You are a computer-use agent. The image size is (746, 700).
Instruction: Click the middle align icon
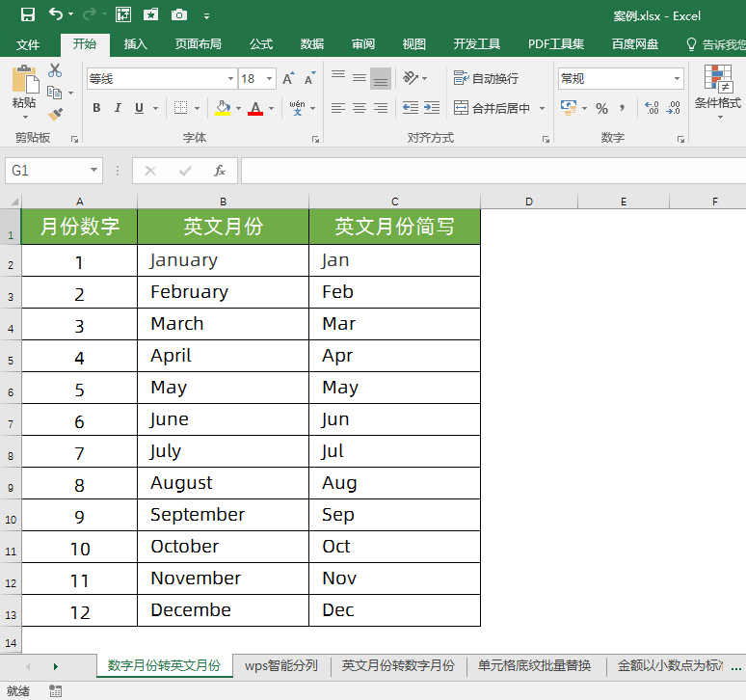click(360, 78)
